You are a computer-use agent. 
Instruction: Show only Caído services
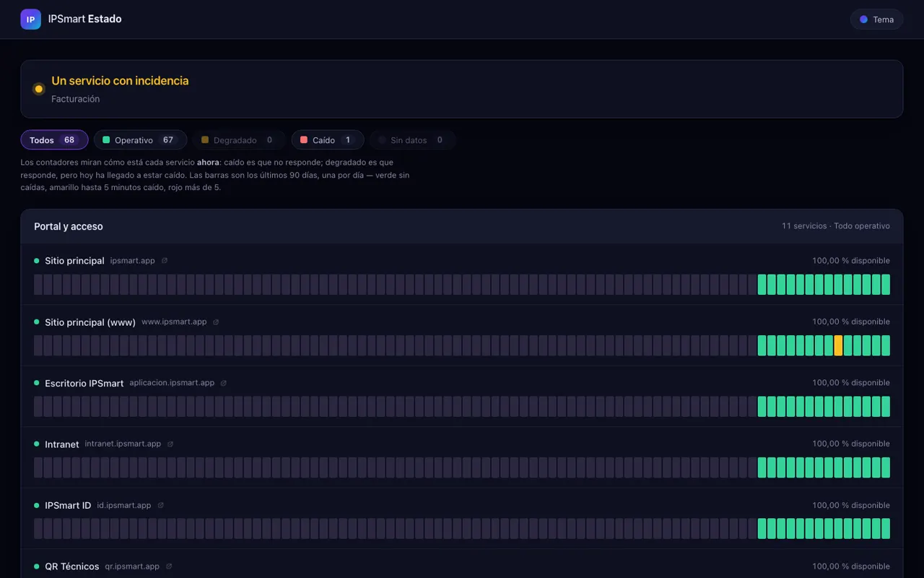[x=328, y=140]
